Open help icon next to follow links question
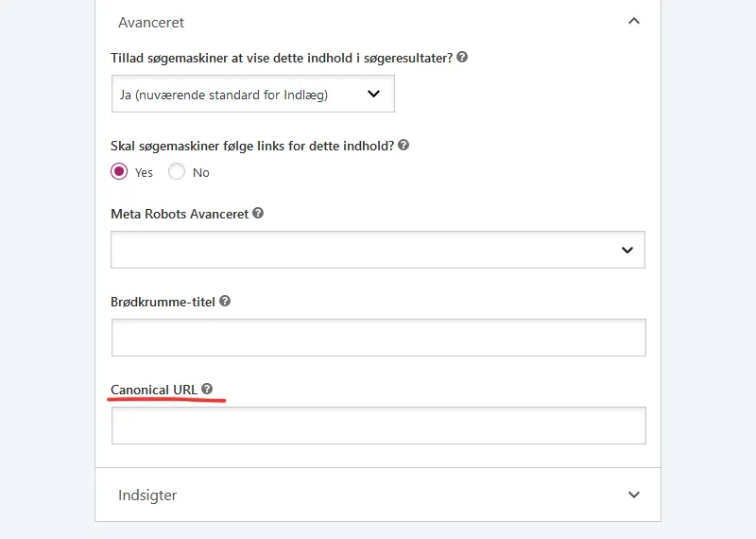756x539 pixels. (404, 145)
